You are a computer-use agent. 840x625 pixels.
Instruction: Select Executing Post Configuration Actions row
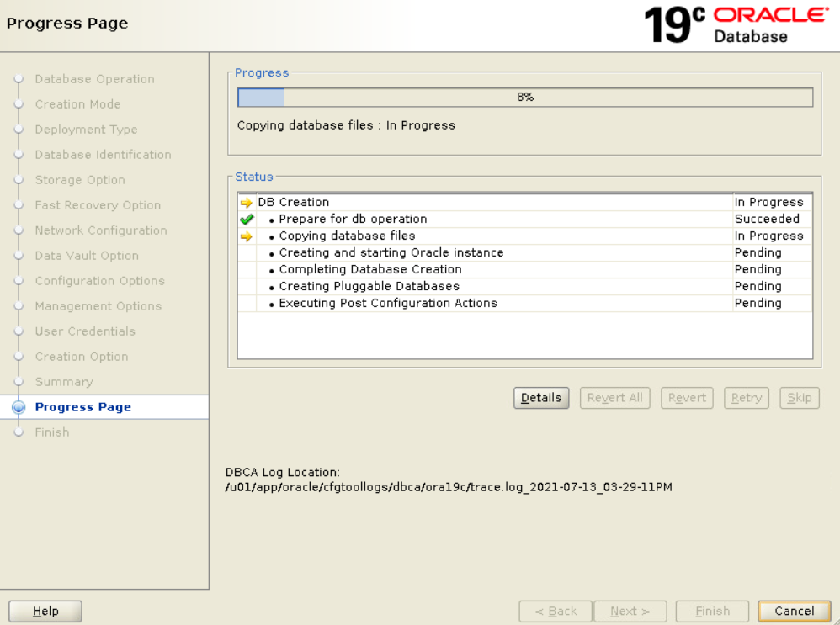click(525, 303)
